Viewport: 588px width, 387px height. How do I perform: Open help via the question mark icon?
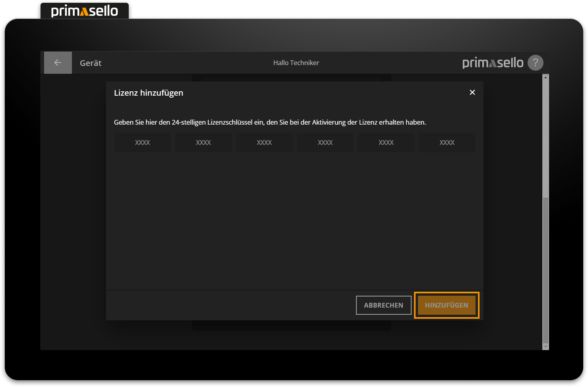coord(535,62)
